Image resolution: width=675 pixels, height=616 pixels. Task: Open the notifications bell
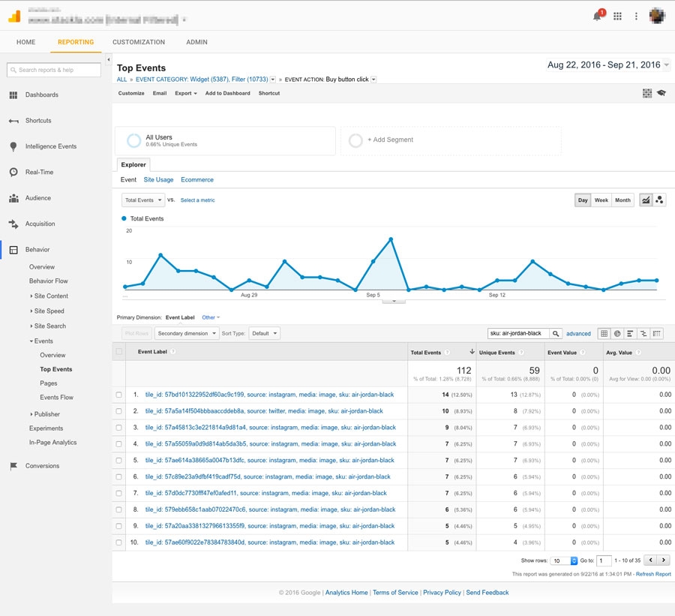point(598,16)
